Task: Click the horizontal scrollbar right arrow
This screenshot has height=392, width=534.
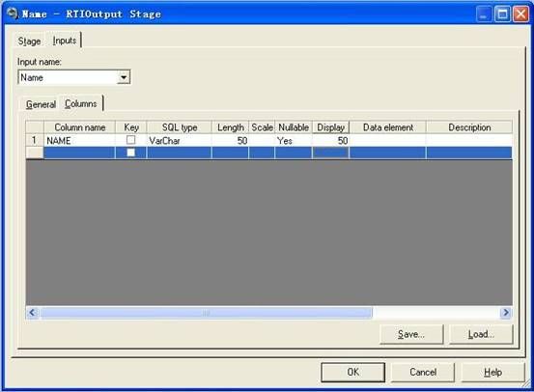Action: click(506, 312)
